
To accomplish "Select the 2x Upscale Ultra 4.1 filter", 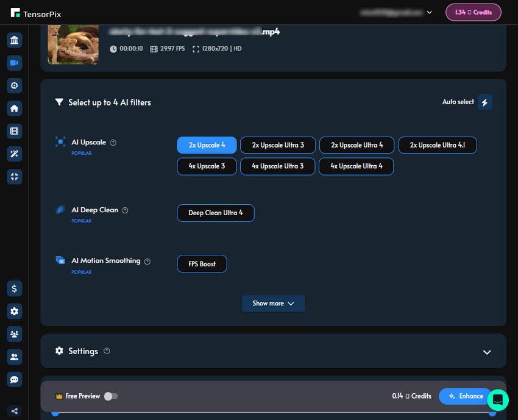I will 438,145.
